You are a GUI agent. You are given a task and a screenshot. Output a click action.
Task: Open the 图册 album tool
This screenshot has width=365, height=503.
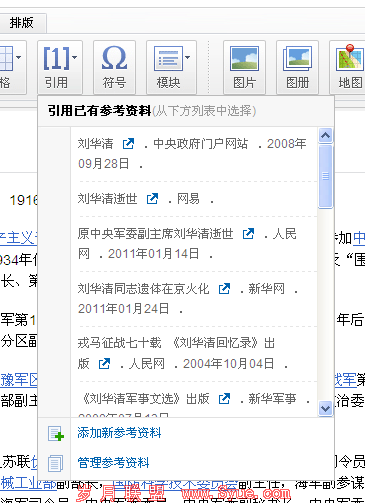297,59
